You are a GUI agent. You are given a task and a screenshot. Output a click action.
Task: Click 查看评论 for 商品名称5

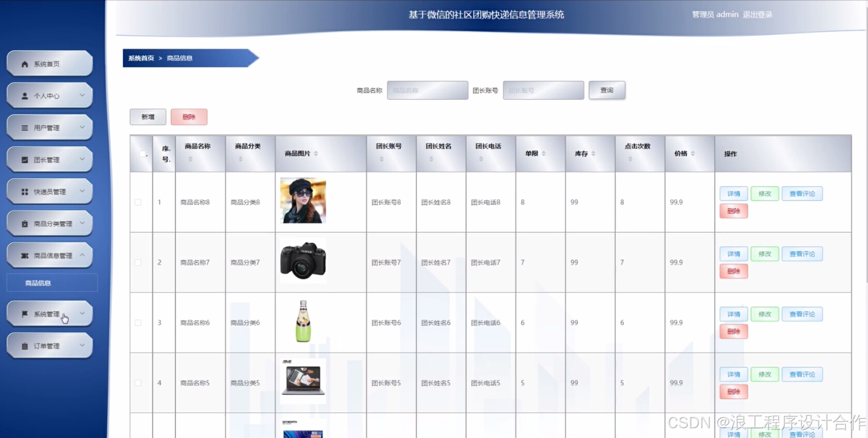pos(802,374)
